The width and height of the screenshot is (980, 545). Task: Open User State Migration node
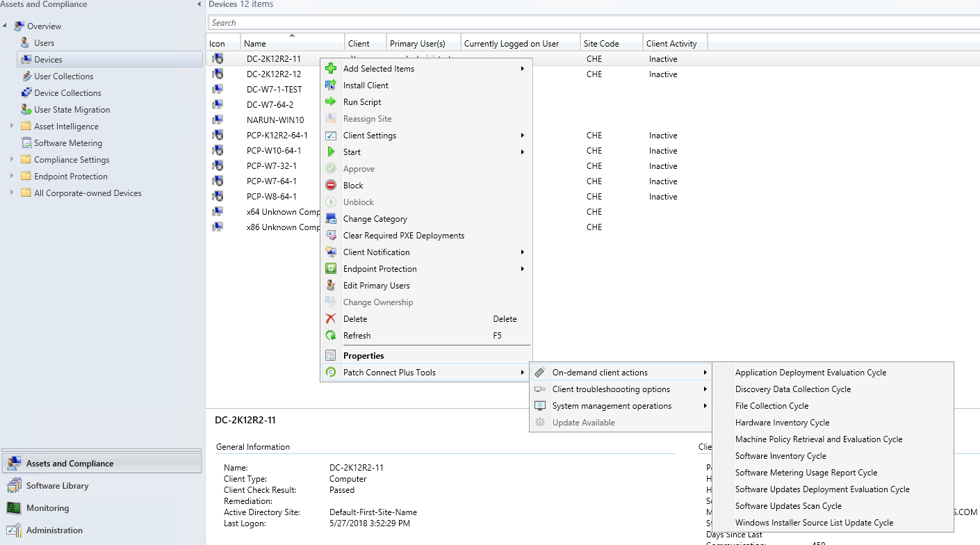tap(72, 110)
